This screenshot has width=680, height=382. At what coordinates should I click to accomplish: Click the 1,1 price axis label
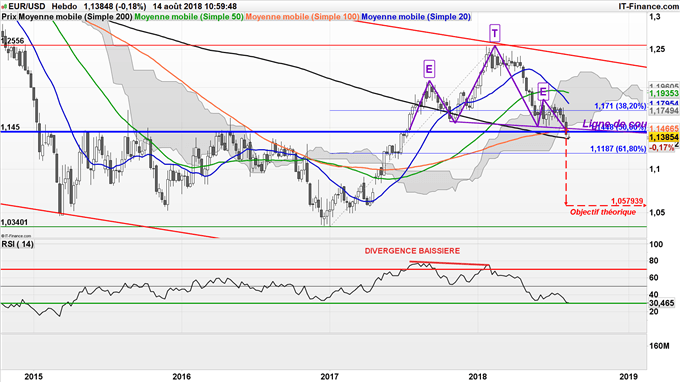pyautogui.click(x=654, y=169)
